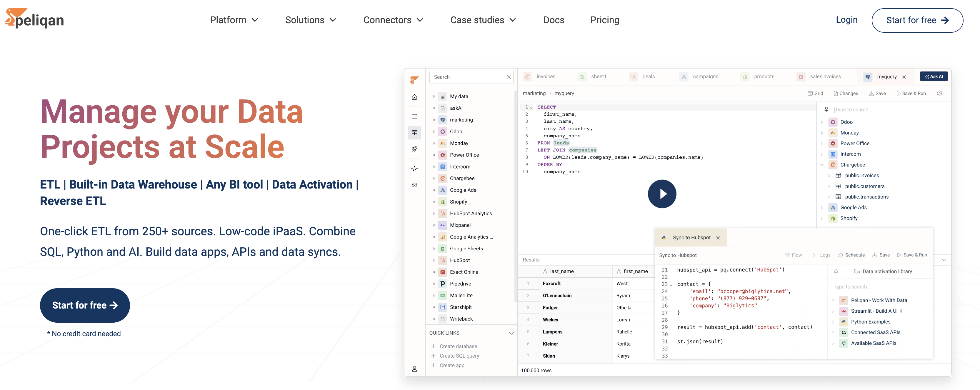This screenshot has height=390, width=980.
Task: Open the Platform menu
Action: coord(234,20)
